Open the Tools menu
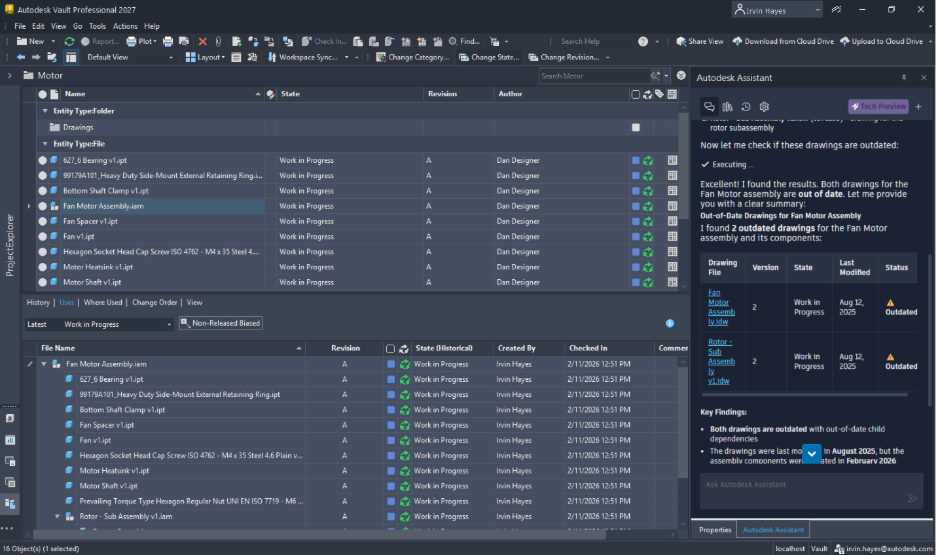Viewport: 936px width, 555px height. pos(97,26)
